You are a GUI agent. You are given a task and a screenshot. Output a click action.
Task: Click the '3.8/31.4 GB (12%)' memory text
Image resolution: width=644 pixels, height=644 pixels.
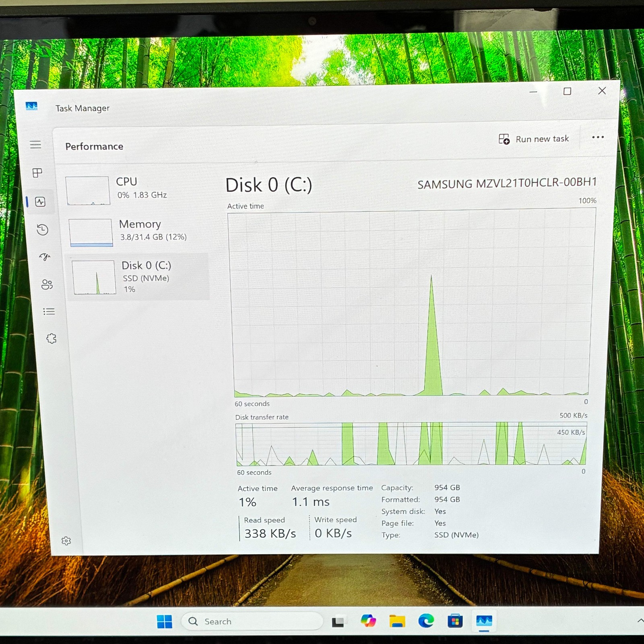tap(153, 237)
